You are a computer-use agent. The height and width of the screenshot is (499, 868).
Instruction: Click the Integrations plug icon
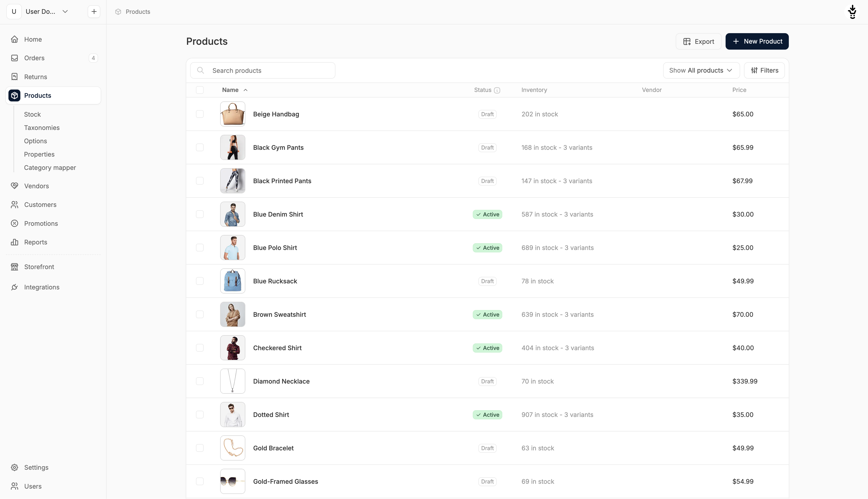click(14, 287)
